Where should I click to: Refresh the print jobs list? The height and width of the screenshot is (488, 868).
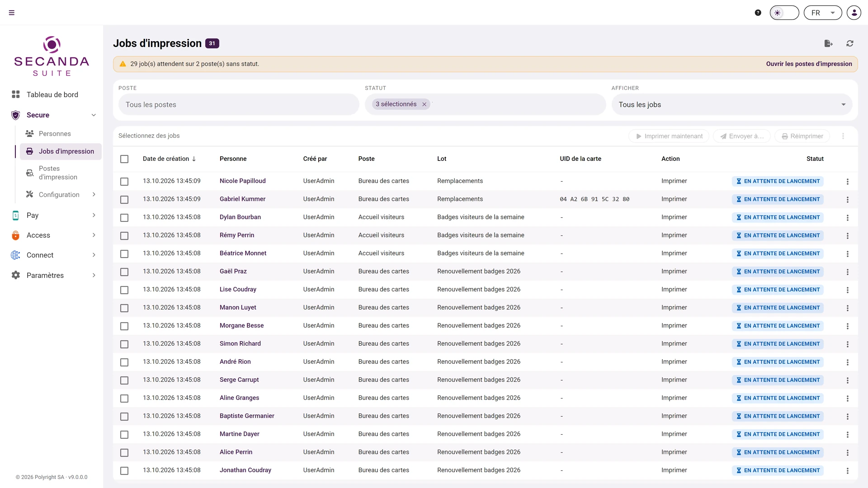tap(850, 43)
